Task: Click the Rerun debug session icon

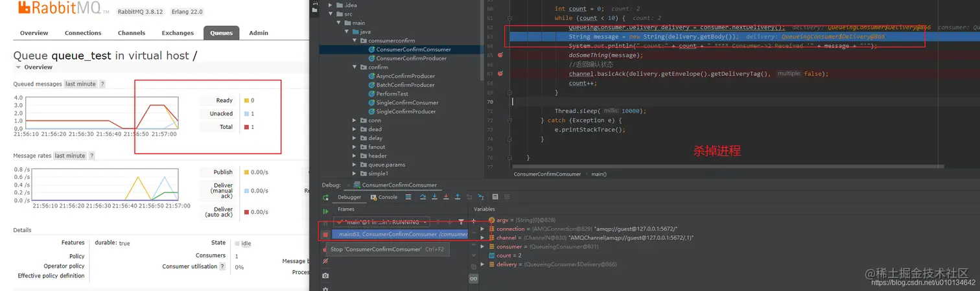Action: [325, 198]
